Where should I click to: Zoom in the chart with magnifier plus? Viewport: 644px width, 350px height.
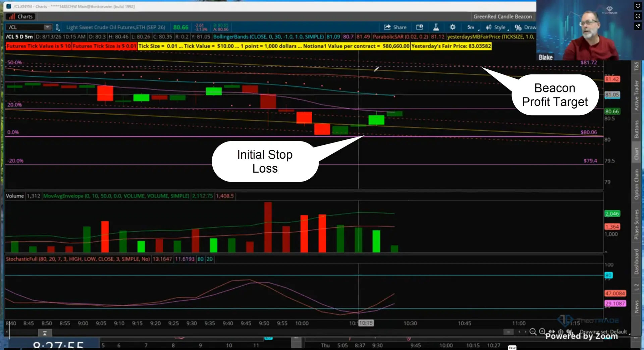542,332
